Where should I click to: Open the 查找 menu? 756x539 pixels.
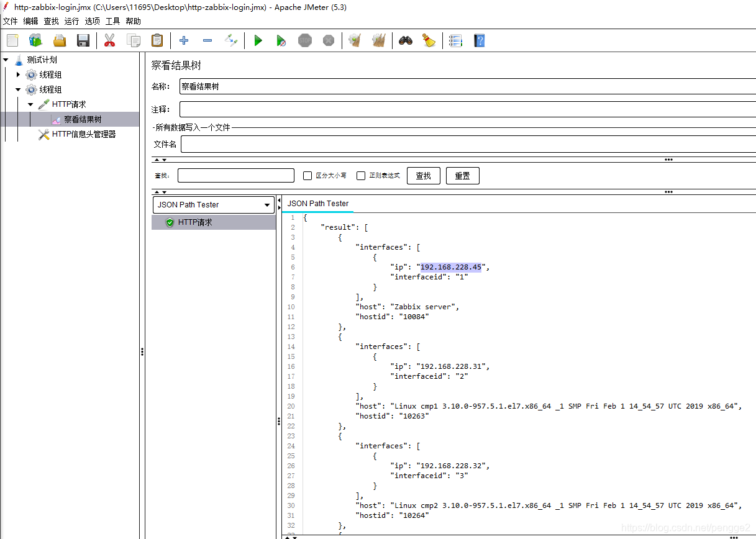click(52, 21)
